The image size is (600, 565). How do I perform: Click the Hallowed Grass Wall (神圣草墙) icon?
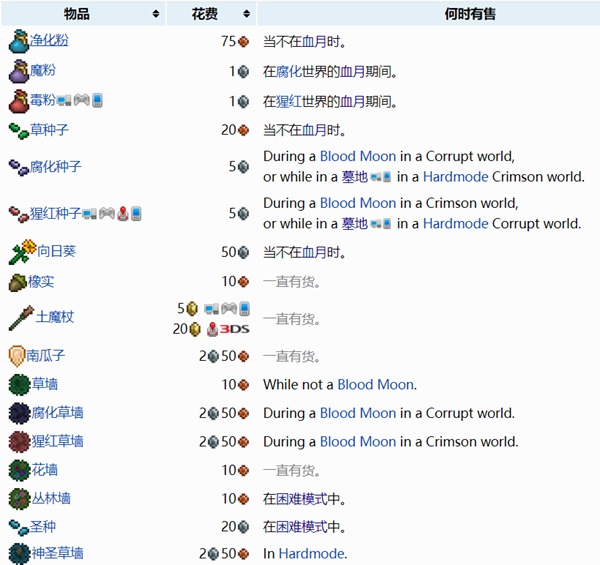[x=20, y=553]
